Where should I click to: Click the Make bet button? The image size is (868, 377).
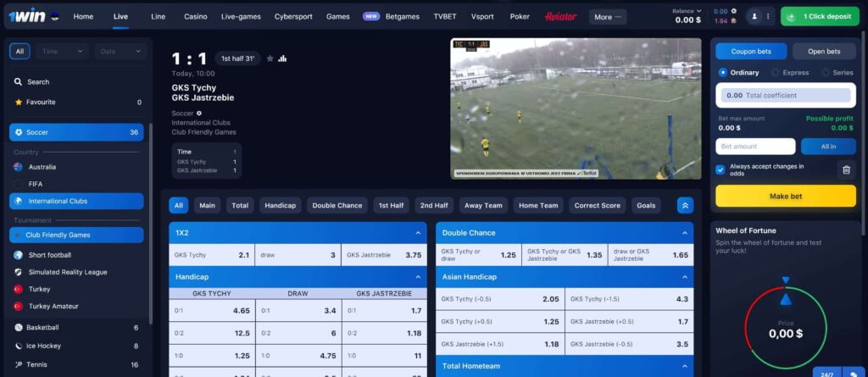coord(786,196)
